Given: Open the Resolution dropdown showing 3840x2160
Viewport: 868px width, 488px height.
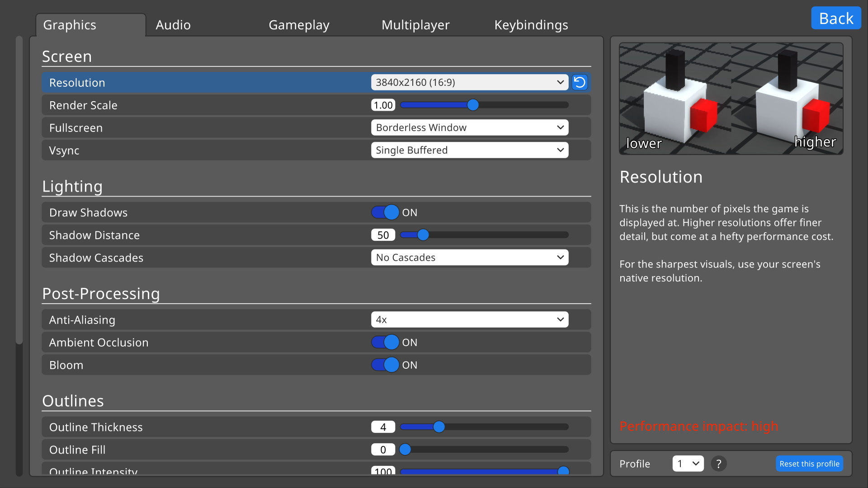Looking at the screenshot, I should pos(470,82).
